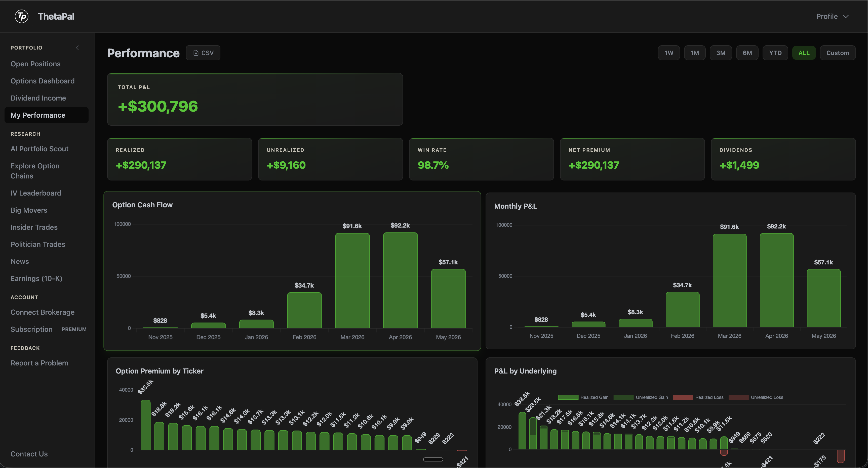Screen dimensions: 868x468
Task: Select My Performance in sidebar
Action: click(47, 115)
